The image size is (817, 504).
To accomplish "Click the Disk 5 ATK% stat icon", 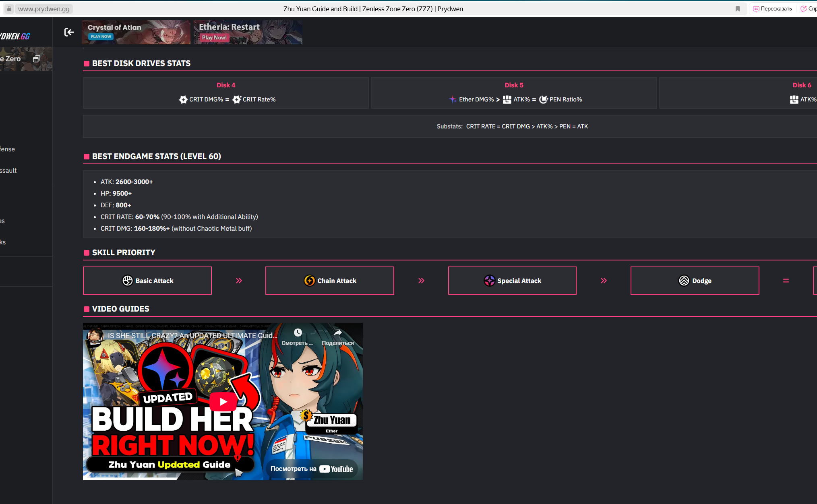I will point(507,99).
